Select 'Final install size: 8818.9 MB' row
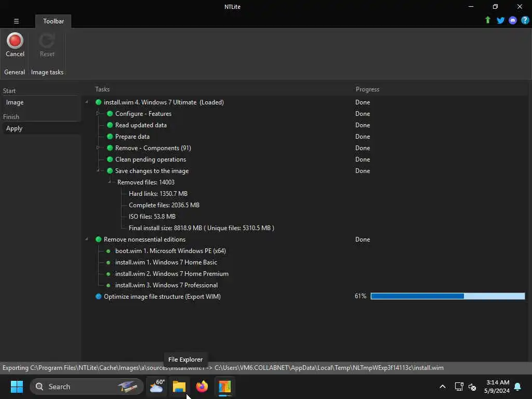532x399 pixels. pos(202,228)
